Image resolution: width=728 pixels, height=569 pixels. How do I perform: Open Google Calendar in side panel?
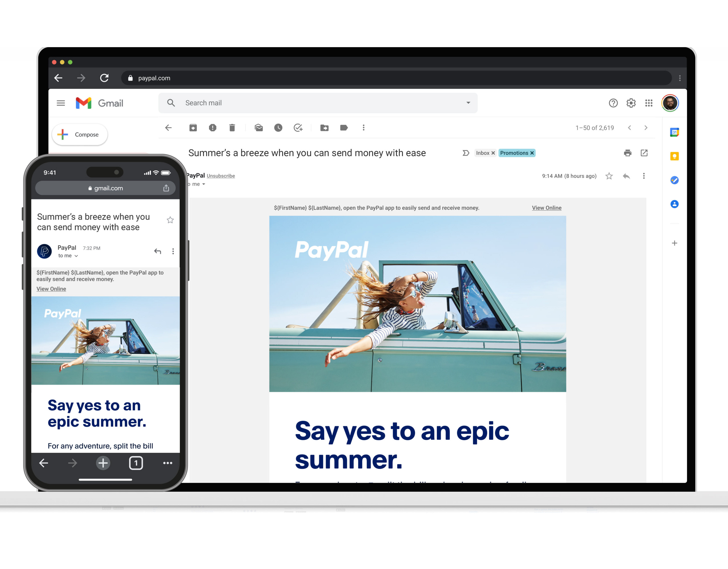(x=674, y=132)
